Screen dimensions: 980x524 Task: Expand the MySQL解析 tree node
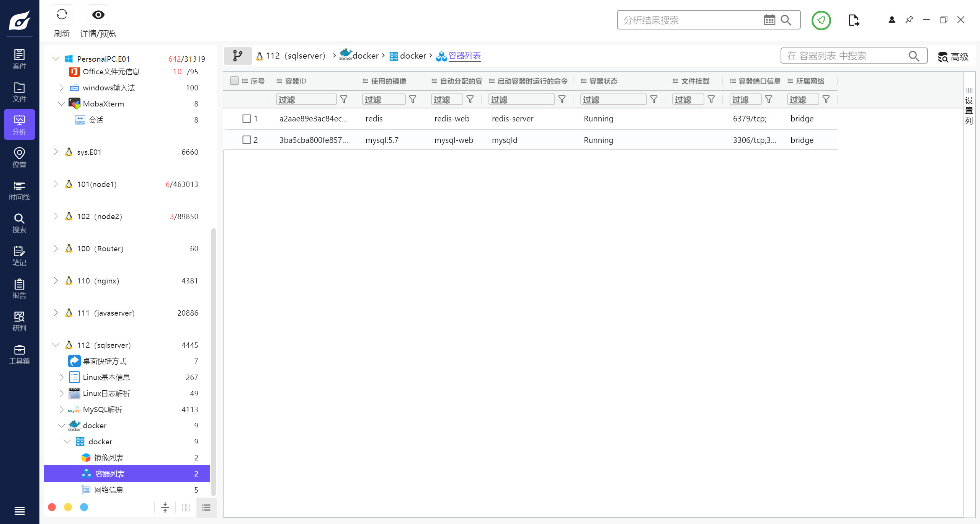tap(62, 409)
